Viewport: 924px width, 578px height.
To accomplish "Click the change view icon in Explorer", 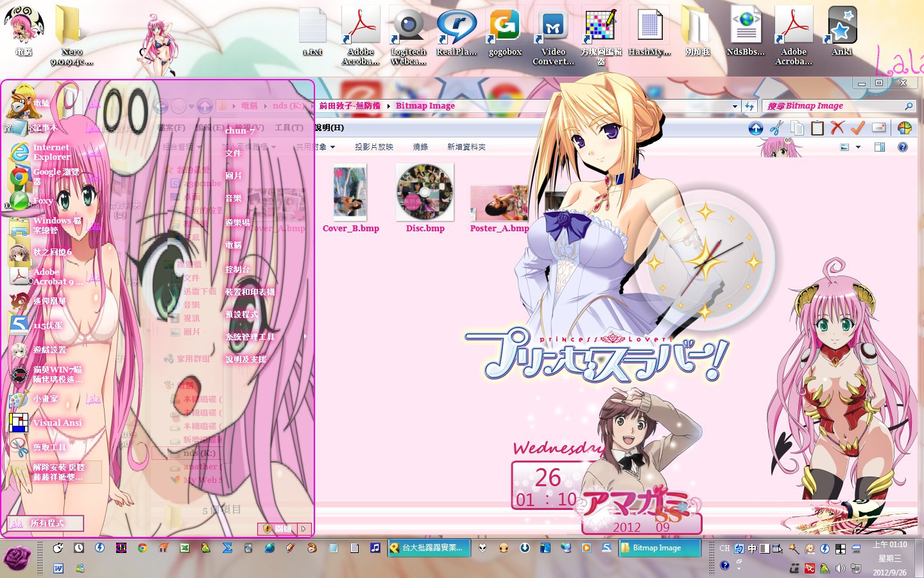I will click(844, 147).
